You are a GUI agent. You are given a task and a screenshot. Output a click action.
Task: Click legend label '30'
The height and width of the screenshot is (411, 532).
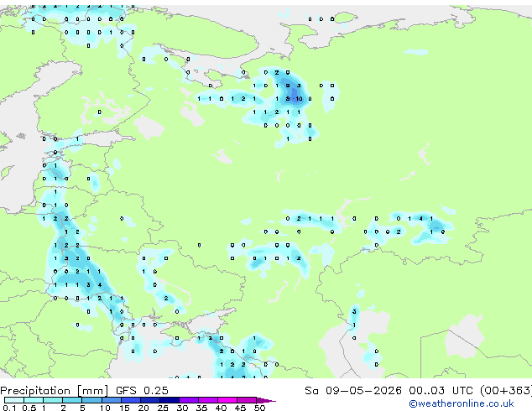pos(182,408)
